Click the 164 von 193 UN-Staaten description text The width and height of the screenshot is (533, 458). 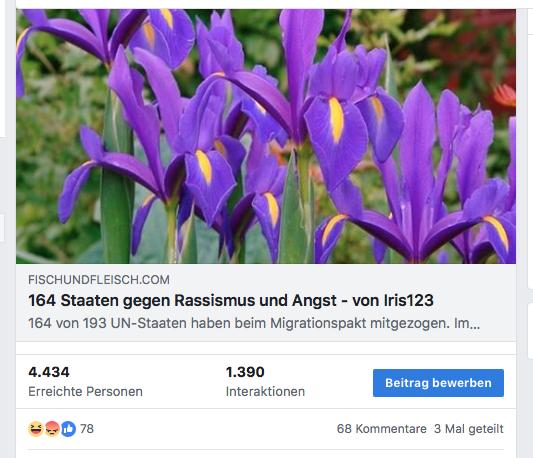[x=254, y=323]
